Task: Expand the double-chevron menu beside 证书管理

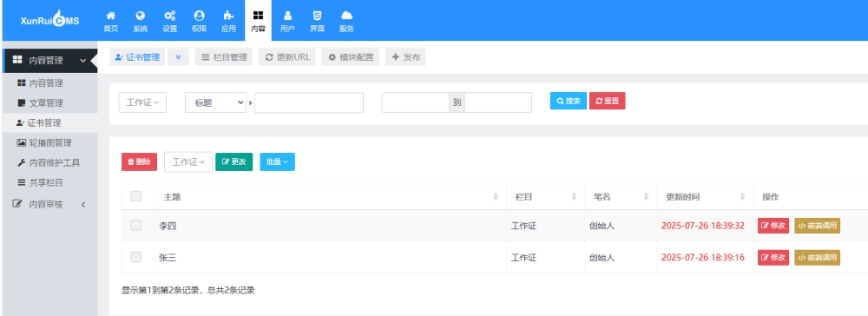Action: click(178, 57)
